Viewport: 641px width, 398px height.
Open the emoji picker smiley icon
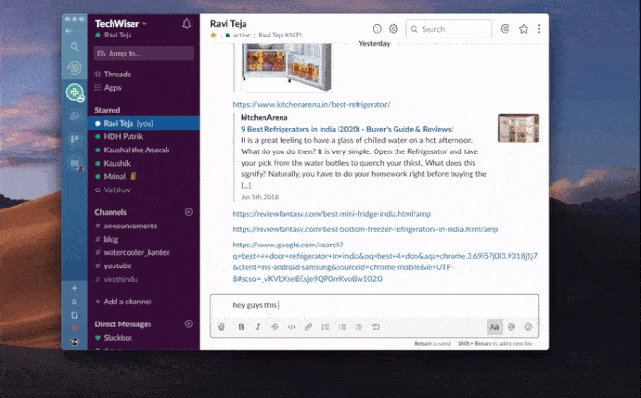coord(528,327)
